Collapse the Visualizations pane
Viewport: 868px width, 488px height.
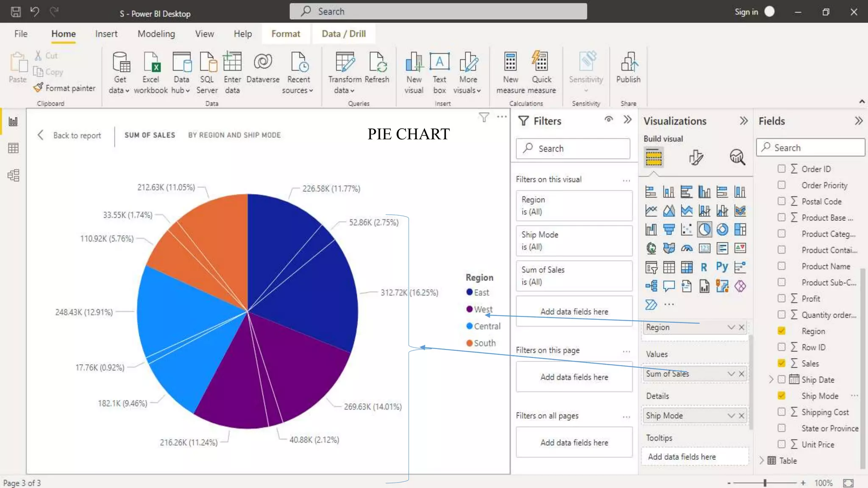click(x=744, y=121)
